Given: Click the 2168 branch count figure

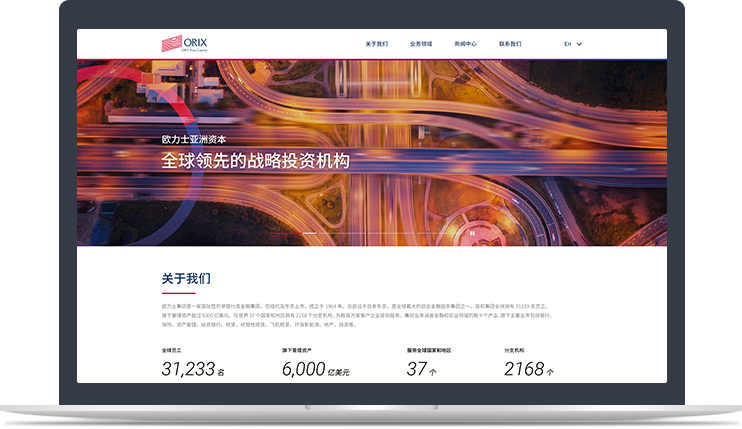Looking at the screenshot, I should [524, 369].
